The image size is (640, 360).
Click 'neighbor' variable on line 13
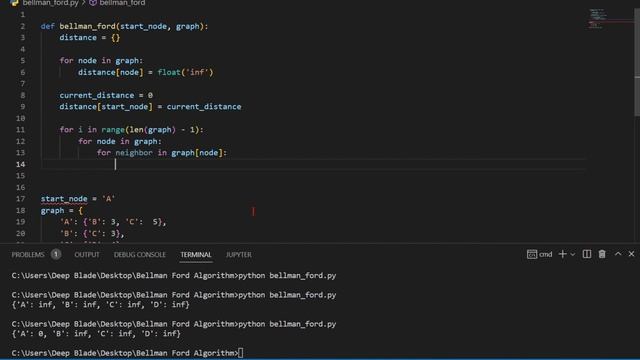[134, 153]
